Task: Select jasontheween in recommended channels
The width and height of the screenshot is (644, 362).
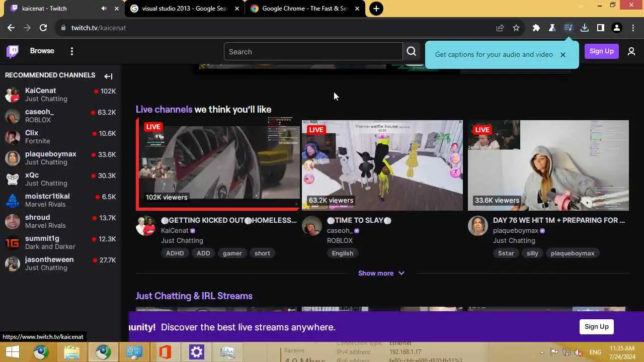Action: click(x=60, y=263)
